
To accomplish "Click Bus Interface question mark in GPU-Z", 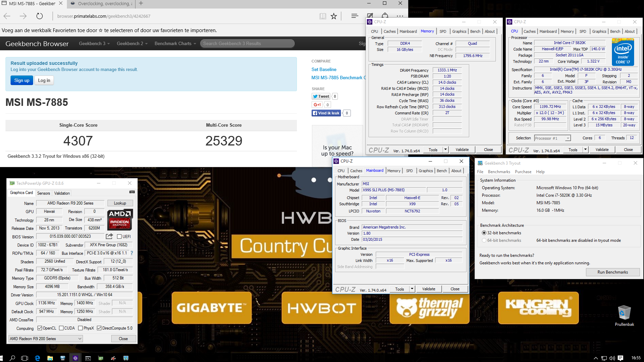I will 132,253.
